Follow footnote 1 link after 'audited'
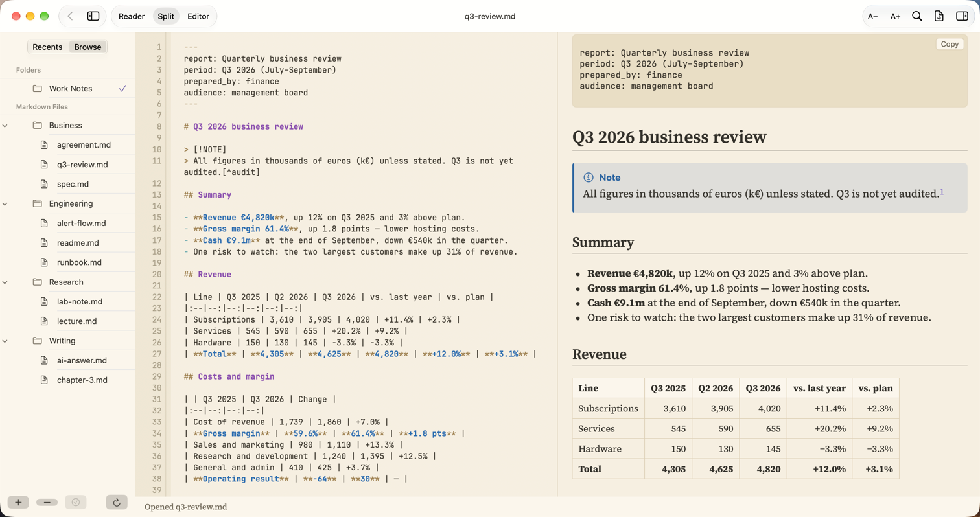 point(942,192)
